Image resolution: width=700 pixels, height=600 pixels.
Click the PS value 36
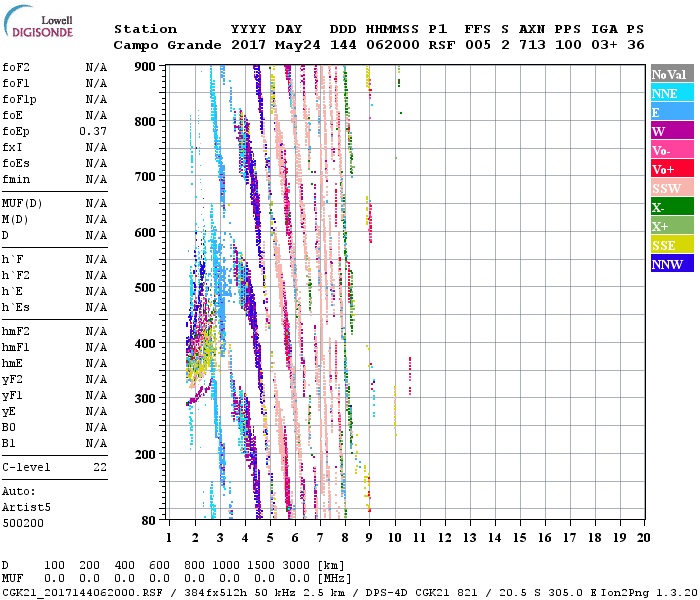click(636, 45)
